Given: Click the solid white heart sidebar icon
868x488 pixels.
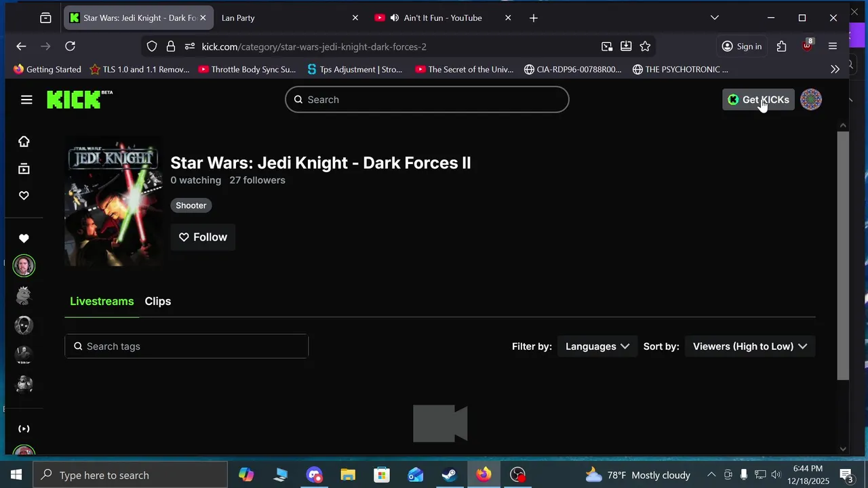Looking at the screenshot, I should pyautogui.click(x=24, y=239).
